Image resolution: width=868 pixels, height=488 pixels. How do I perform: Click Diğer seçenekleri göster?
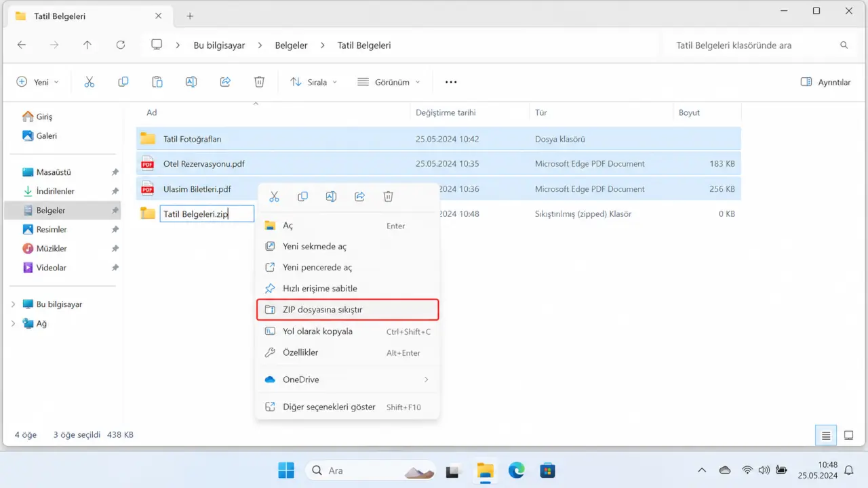[347, 407]
